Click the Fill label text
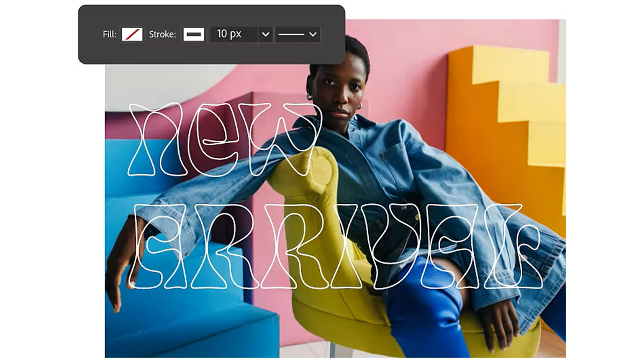The height and width of the screenshot is (362, 644). [x=109, y=34]
